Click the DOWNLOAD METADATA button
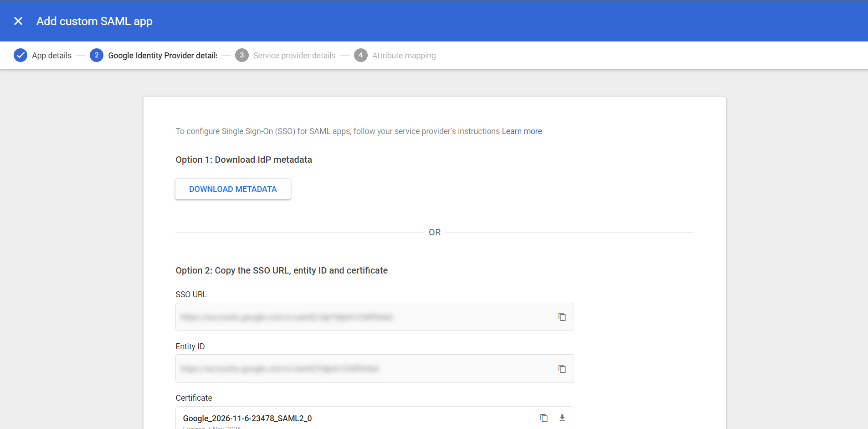Viewport: 868px width, 429px height. [233, 189]
